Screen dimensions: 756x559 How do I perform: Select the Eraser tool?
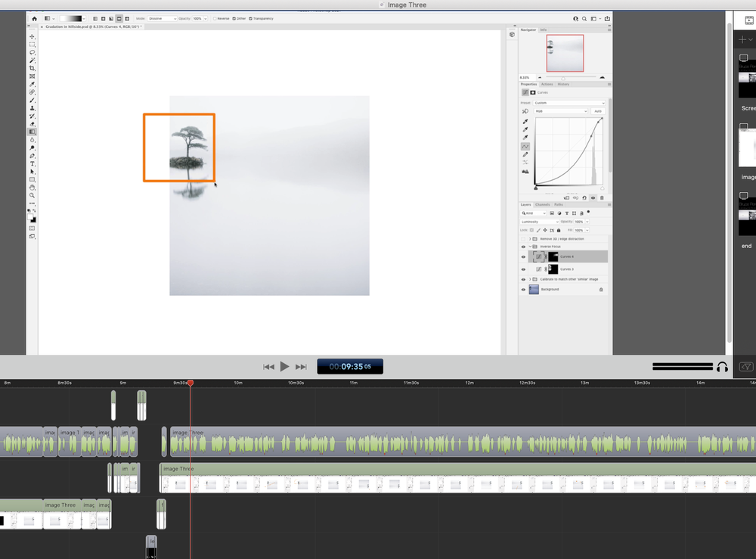click(x=33, y=124)
